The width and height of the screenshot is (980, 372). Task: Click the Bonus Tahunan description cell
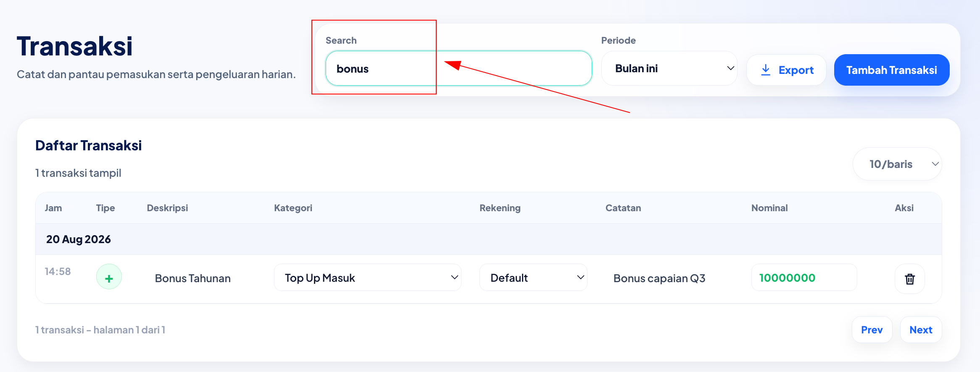tap(193, 278)
